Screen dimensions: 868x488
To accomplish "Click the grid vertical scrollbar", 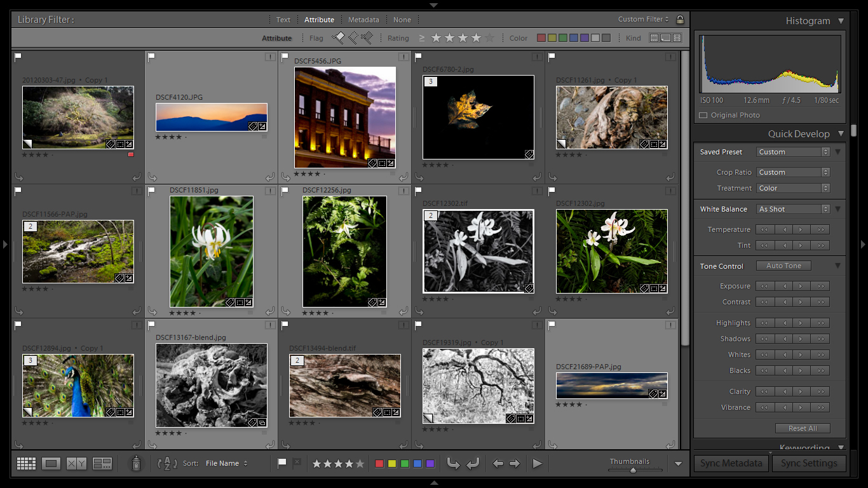I will [685, 198].
